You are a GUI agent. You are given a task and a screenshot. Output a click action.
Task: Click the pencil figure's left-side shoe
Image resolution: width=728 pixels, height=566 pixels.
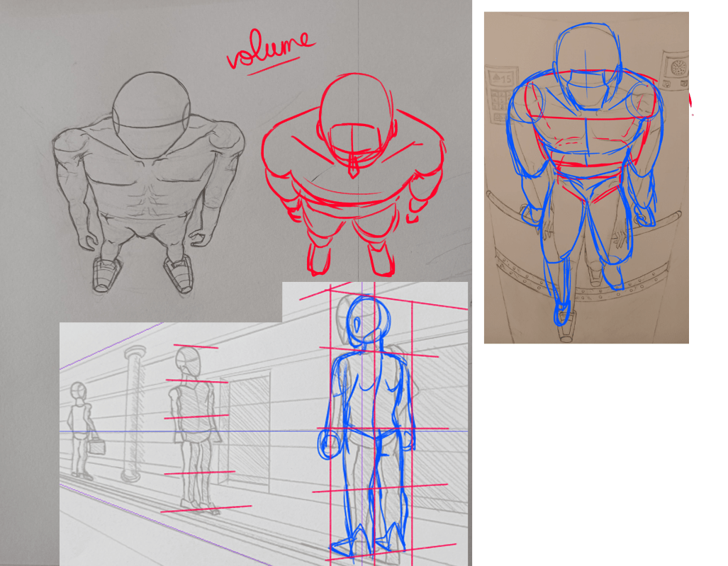click(x=106, y=274)
